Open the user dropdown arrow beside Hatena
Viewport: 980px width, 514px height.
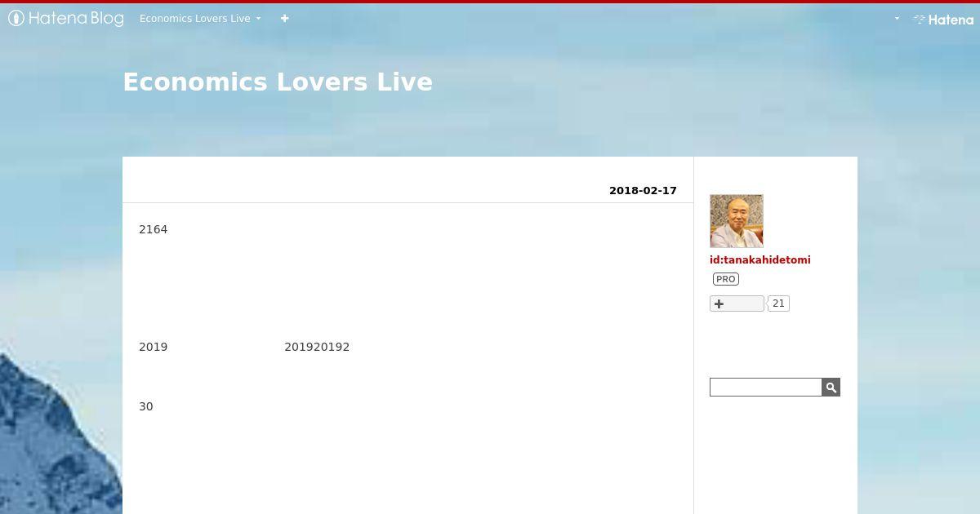897,18
